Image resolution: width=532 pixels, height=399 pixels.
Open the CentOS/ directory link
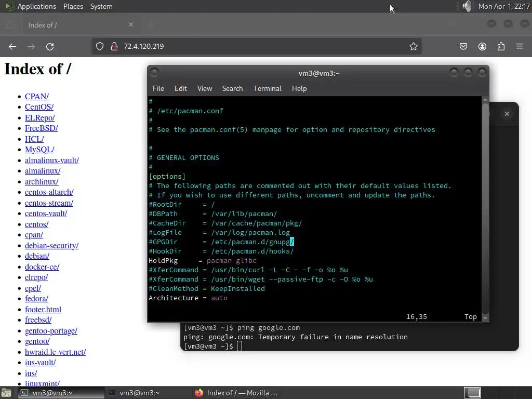pos(39,107)
